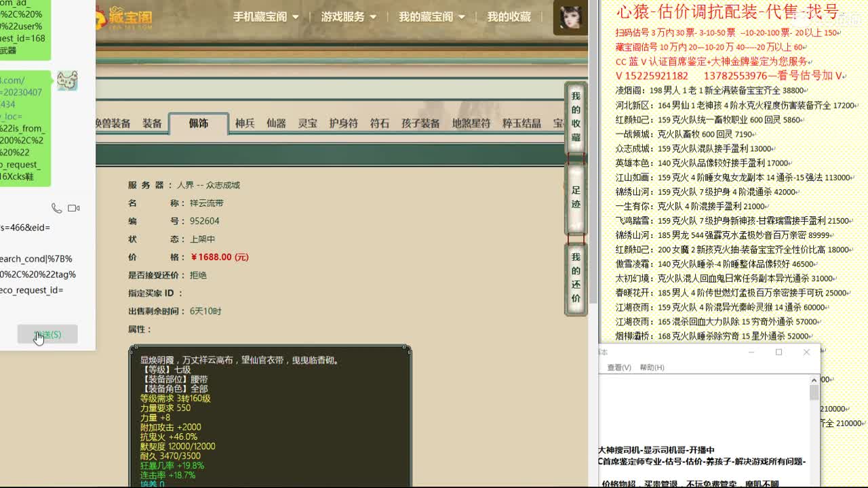Open the 帮助(H) menu in Notepad
This screenshot has width=868, height=488.
pyautogui.click(x=652, y=367)
